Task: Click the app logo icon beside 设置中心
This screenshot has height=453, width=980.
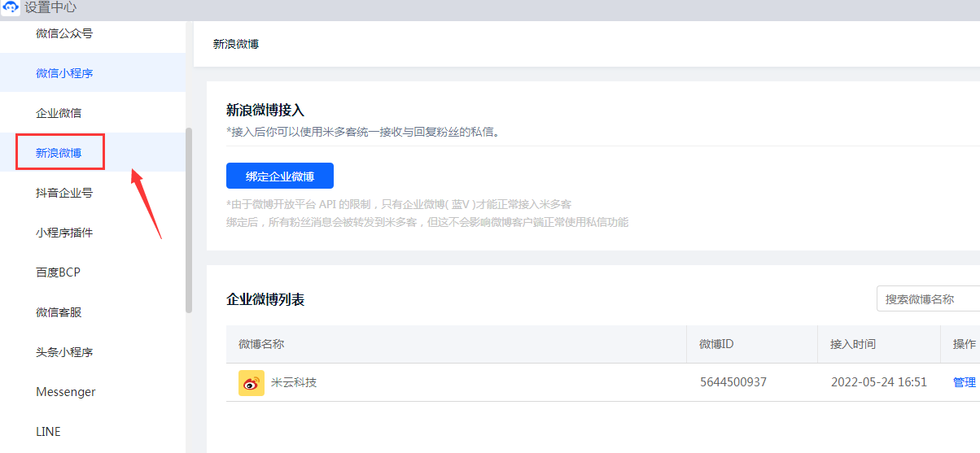Action: pyautogui.click(x=11, y=8)
